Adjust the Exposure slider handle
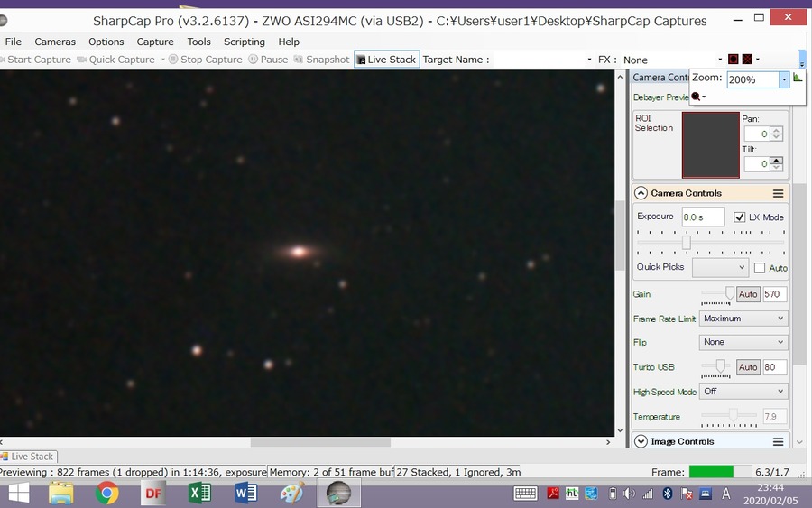 pos(687,242)
